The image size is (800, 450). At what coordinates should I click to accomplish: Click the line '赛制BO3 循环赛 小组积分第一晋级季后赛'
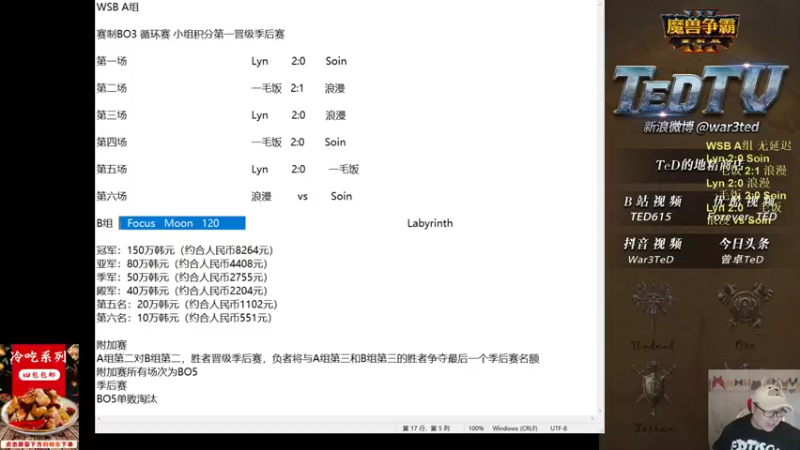190,34
